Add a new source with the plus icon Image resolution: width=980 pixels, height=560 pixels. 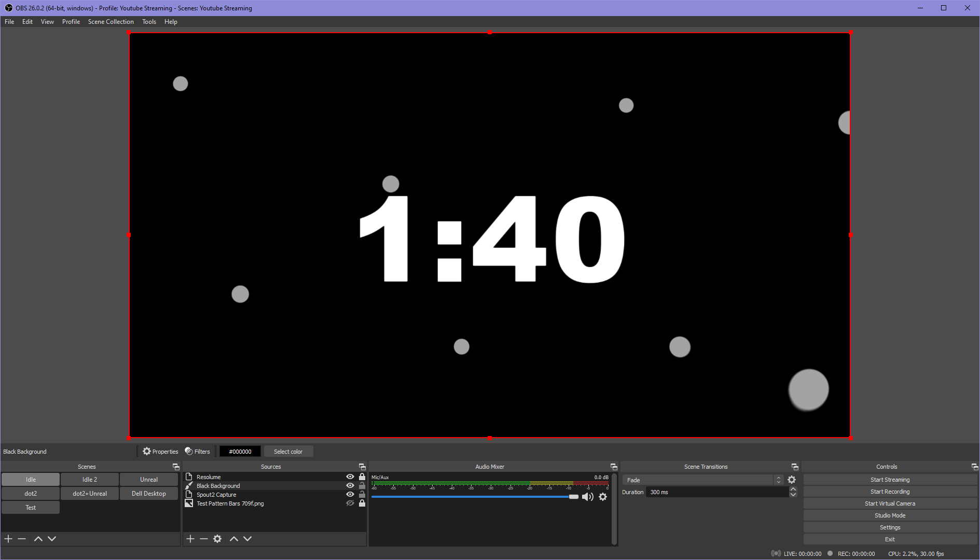point(190,539)
